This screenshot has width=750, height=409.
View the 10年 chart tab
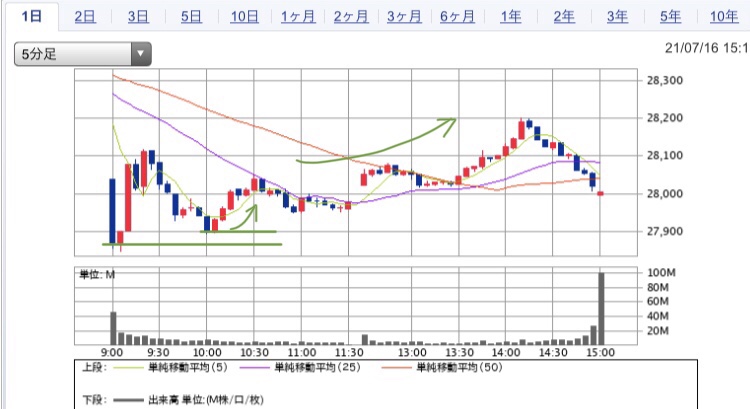pyautogui.click(x=724, y=17)
